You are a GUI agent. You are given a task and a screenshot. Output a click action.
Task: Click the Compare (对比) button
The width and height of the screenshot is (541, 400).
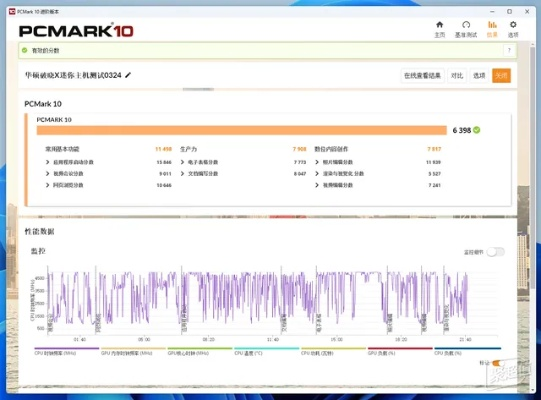457,76
